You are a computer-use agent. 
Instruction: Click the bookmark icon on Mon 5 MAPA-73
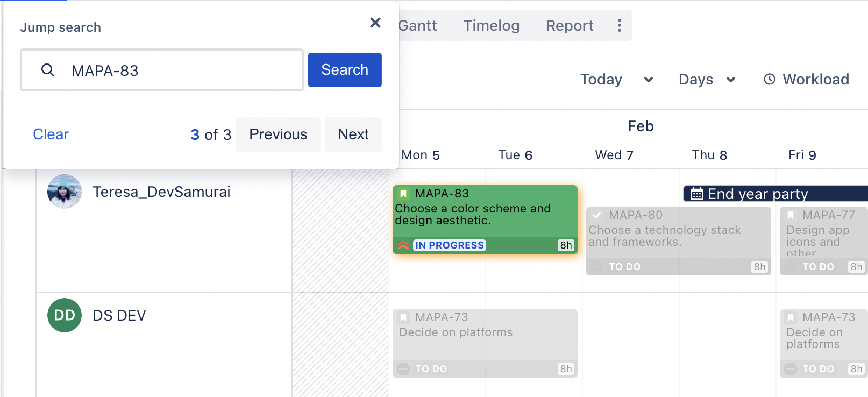pos(403,317)
